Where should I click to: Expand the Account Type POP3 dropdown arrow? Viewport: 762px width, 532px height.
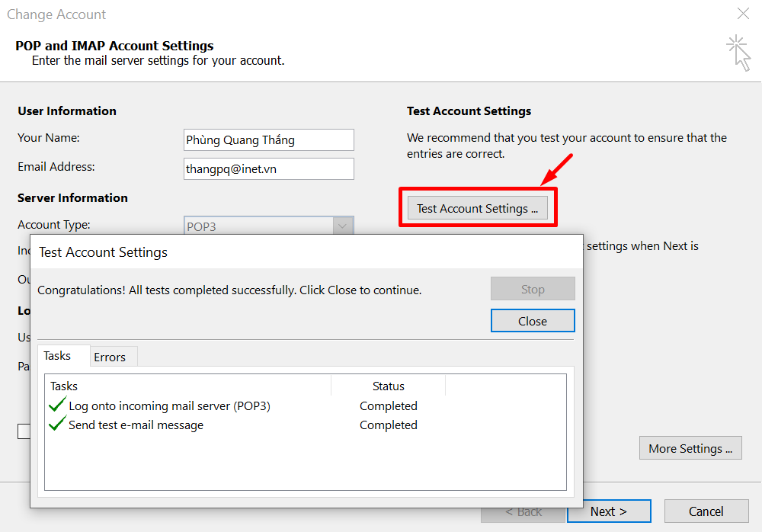(343, 226)
